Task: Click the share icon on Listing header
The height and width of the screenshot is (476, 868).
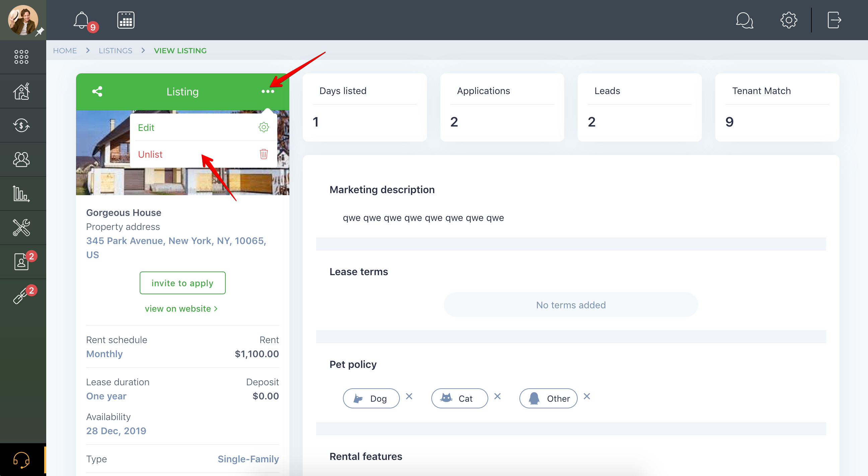Action: 97,91
